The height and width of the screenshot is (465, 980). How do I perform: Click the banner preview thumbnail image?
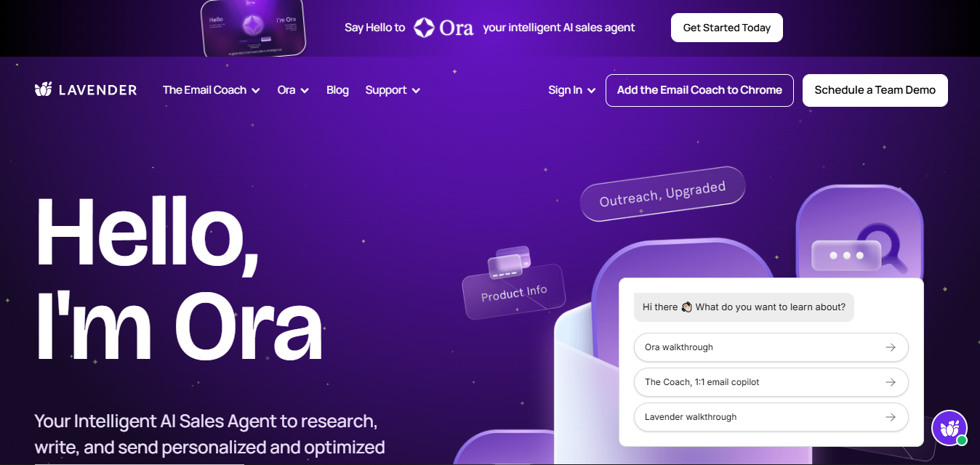[x=253, y=28]
